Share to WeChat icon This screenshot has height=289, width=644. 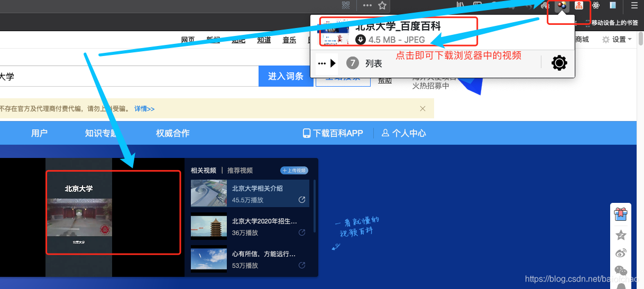coord(621,271)
